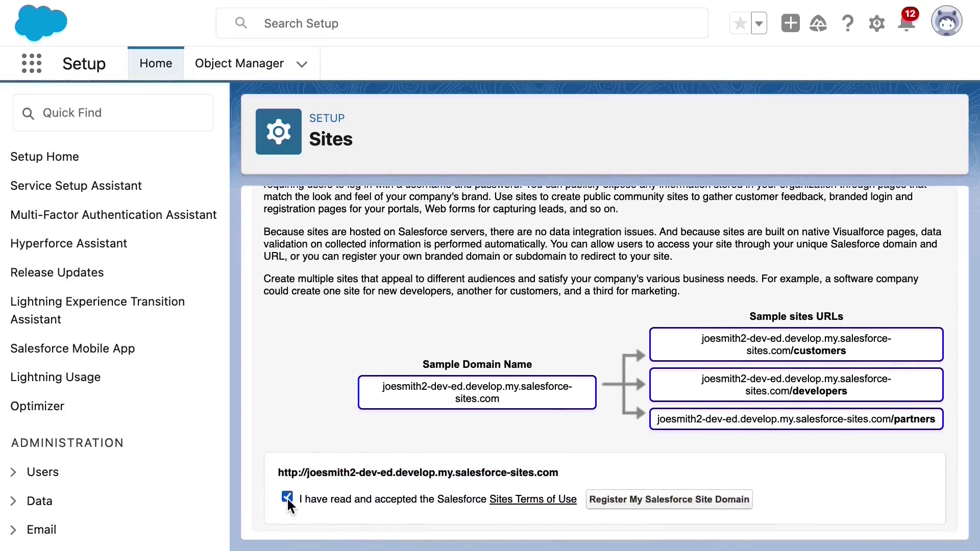Image resolution: width=980 pixels, height=551 pixels.
Task: Click the http://joesmith2-dev-ed domain text
Action: point(418,472)
